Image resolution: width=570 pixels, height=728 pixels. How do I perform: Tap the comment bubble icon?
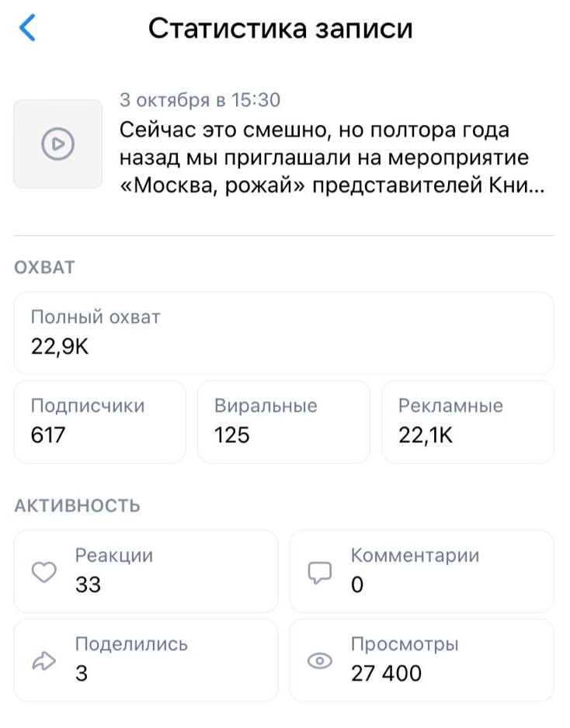(x=320, y=572)
